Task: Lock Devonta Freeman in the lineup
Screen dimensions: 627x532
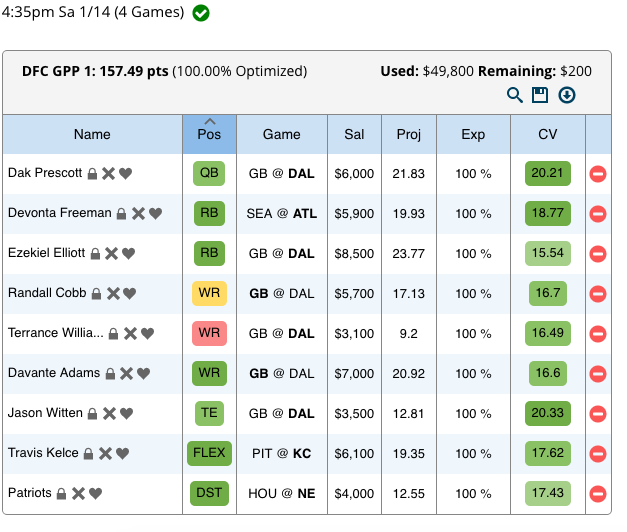Action: (x=122, y=214)
